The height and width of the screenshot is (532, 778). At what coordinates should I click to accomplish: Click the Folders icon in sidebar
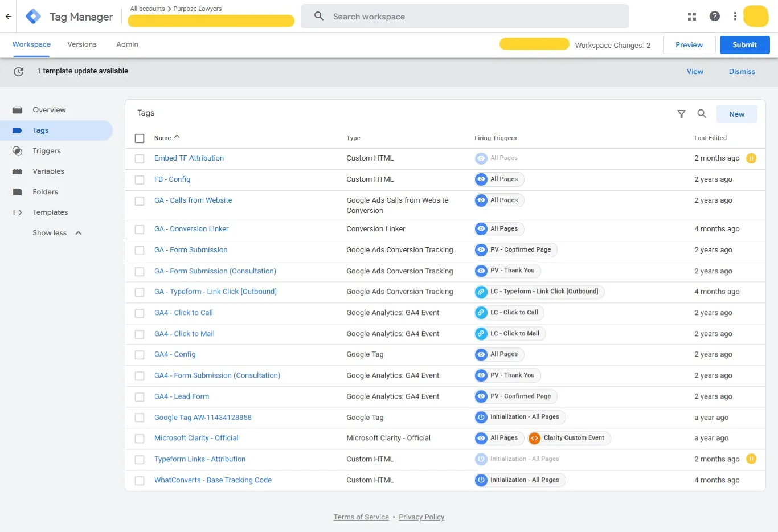click(x=18, y=192)
